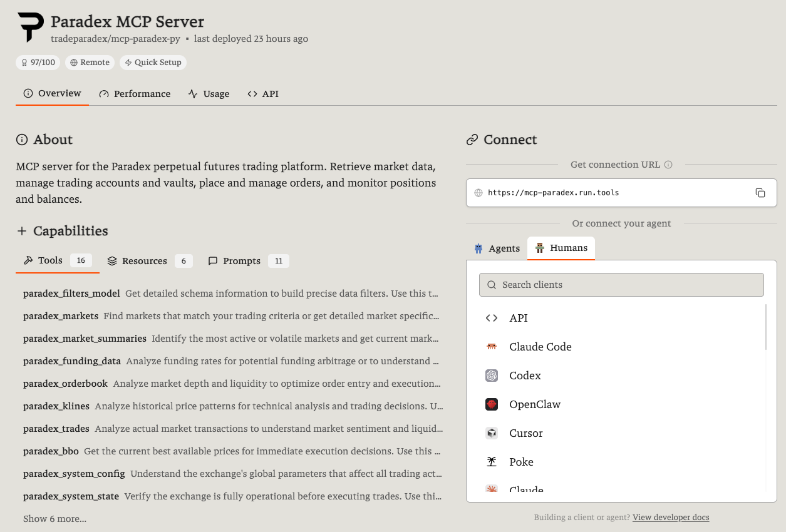Choose the API connection option
786x532 pixels.
click(x=518, y=317)
